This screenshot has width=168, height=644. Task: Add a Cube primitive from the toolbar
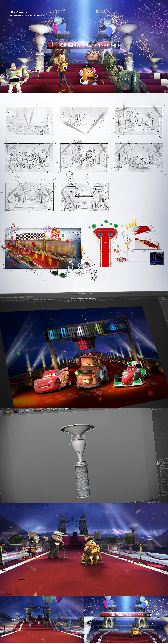coord(49,409)
